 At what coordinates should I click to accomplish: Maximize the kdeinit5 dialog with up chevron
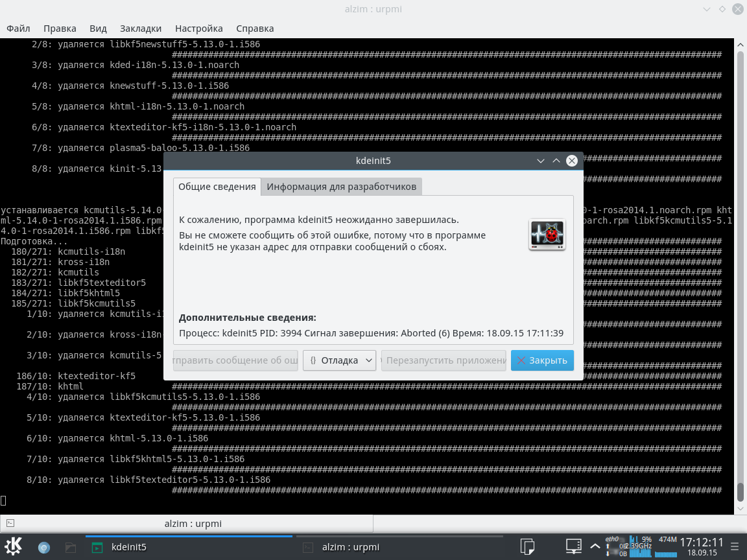point(556,161)
